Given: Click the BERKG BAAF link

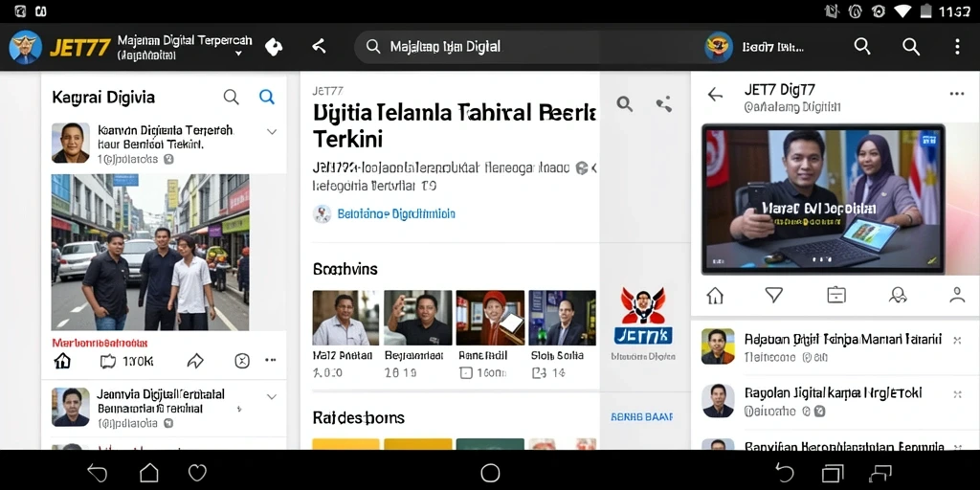Looking at the screenshot, I should 641,417.
